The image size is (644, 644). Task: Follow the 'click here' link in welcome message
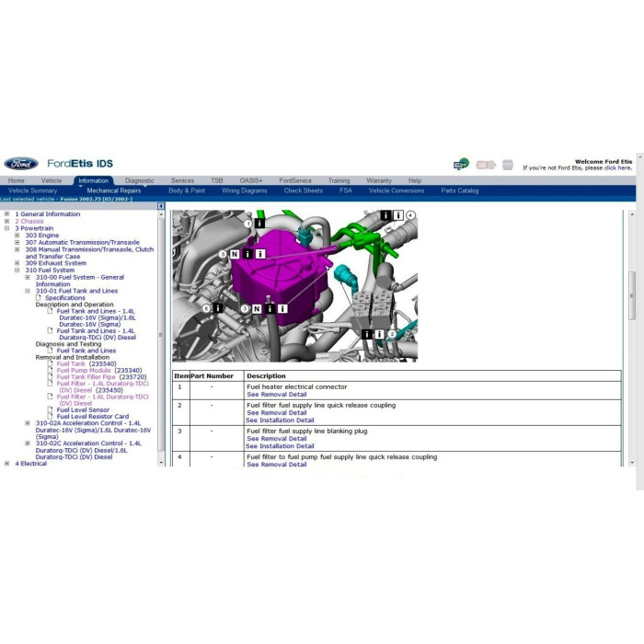(x=617, y=168)
